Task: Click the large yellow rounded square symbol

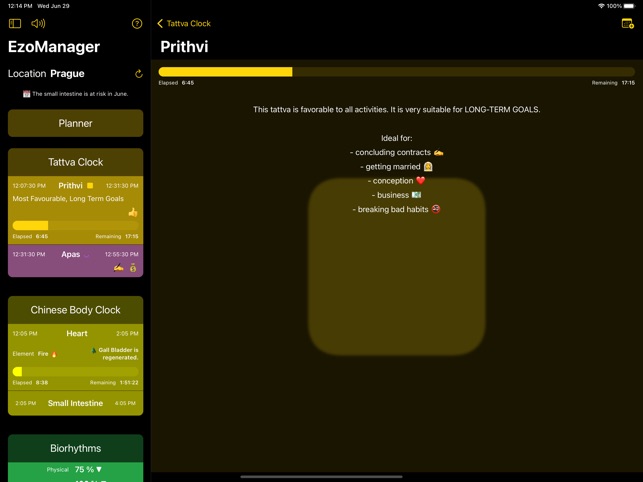Action: pyautogui.click(x=397, y=267)
